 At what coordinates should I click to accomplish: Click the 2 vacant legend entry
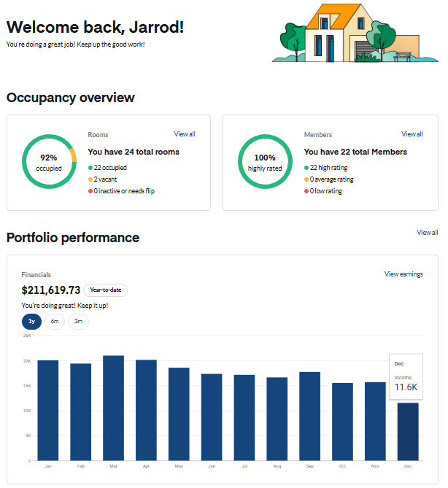(x=105, y=179)
